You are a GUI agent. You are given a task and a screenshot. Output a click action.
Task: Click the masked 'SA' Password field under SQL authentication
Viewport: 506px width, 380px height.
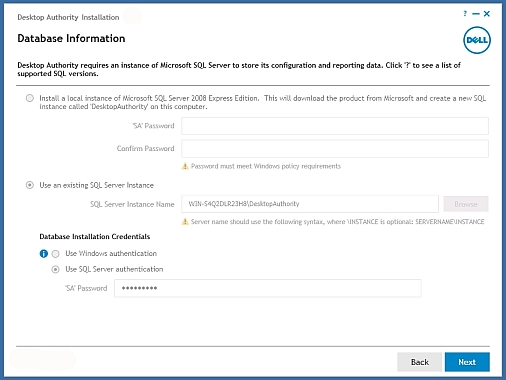click(x=268, y=288)
